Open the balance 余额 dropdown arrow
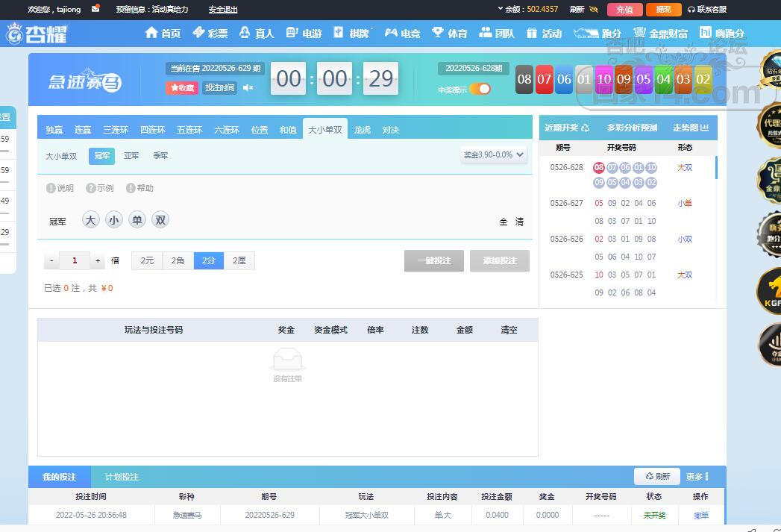This screenshot has height=532, width=781. (x=501, y=9)
